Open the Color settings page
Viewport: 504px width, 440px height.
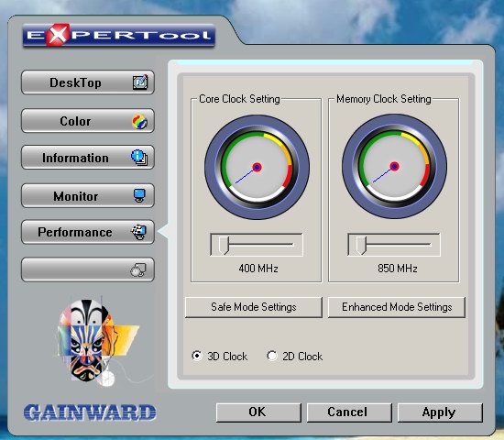pyautogui.click(x=88, y=121)
